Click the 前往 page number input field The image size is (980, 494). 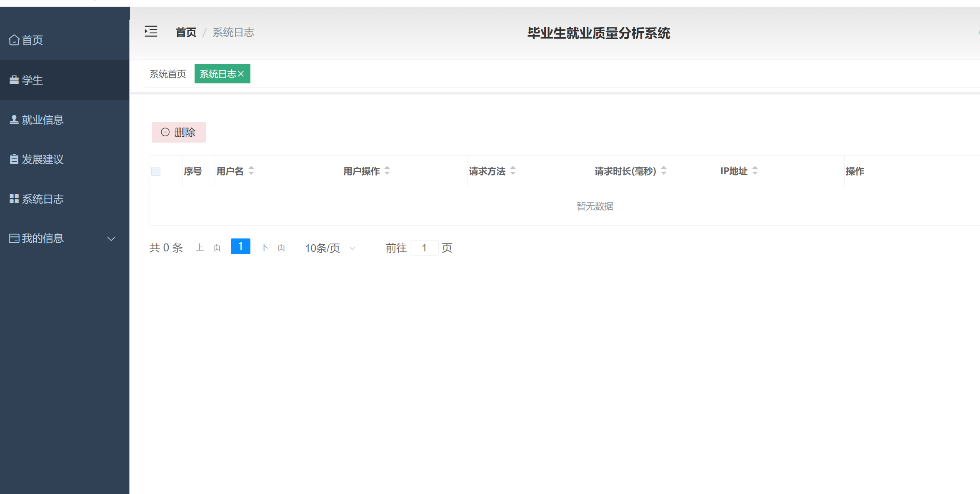coord(424,248)
